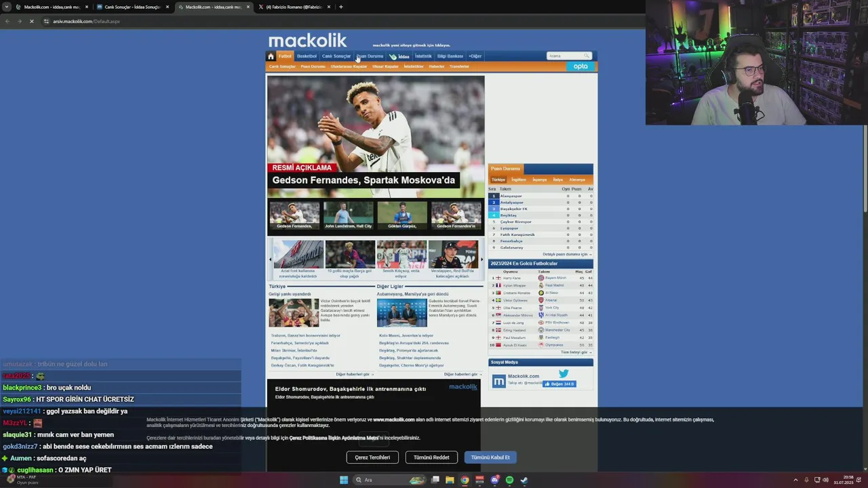Select Almanya league tab
Screen dimensions: 868x488
pyautogui.click(x=577, y=180)
